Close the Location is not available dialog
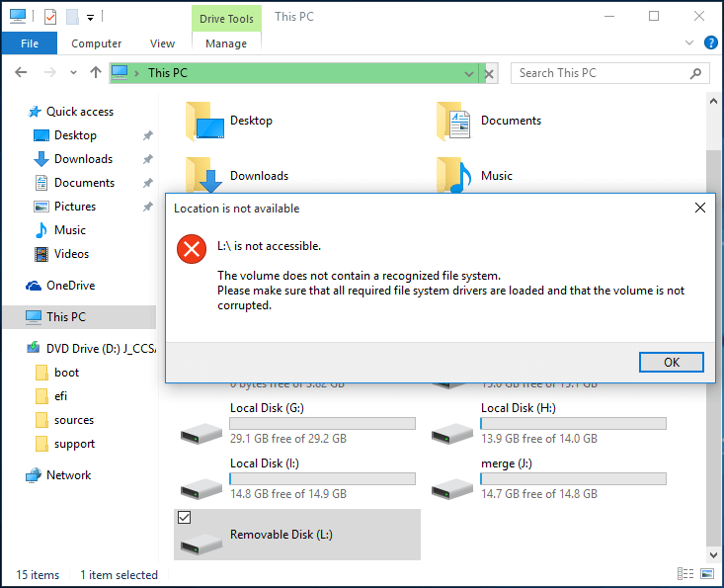This screenshot has height=588, width=724. (700, 208)
